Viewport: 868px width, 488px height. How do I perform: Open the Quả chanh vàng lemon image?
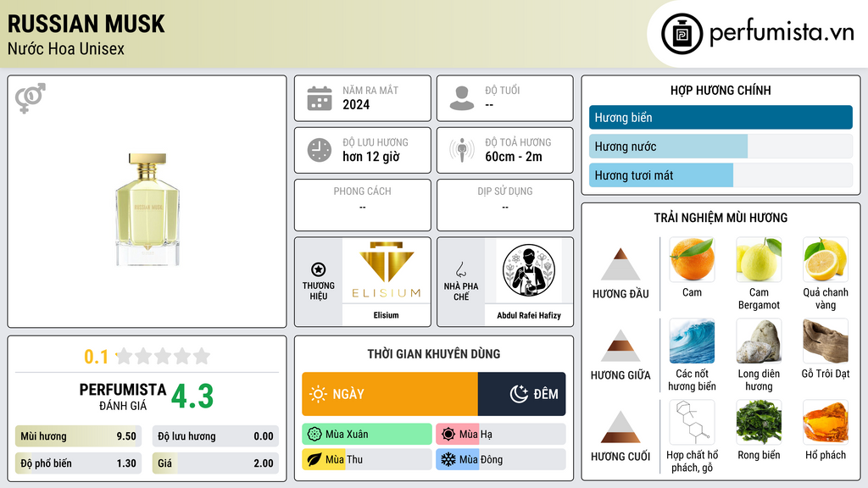pos(826,259)
